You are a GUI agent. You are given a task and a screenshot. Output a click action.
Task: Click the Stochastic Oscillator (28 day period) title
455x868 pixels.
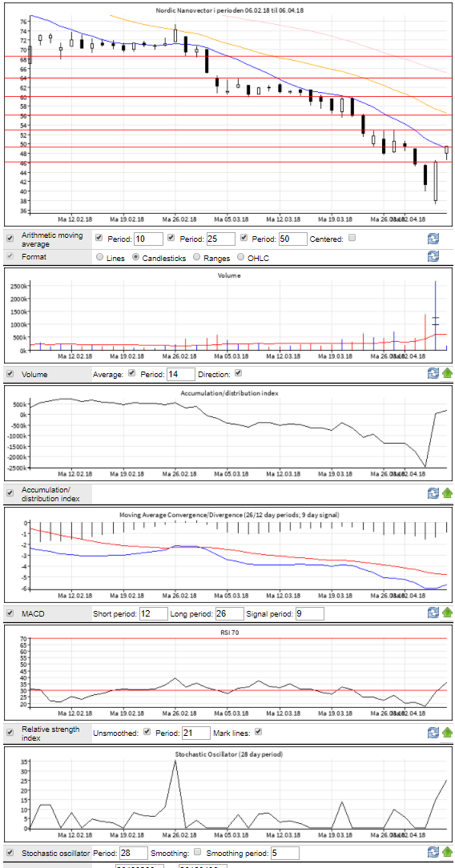coord(229,754)
